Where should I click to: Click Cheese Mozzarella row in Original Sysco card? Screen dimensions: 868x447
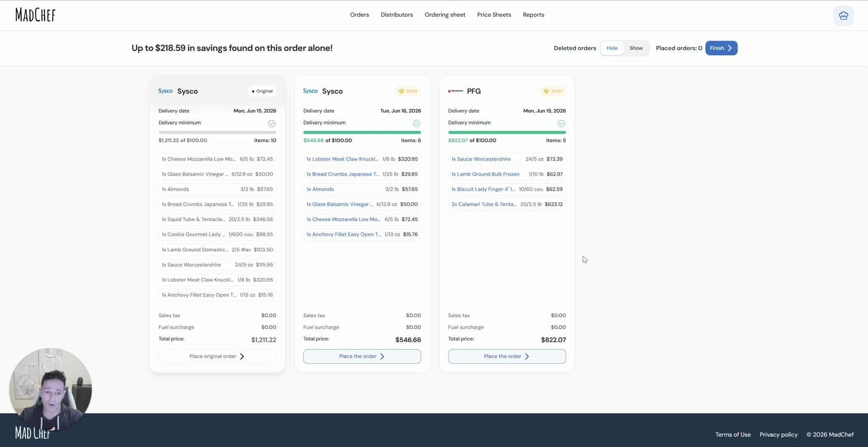click(x=217, y=159)
